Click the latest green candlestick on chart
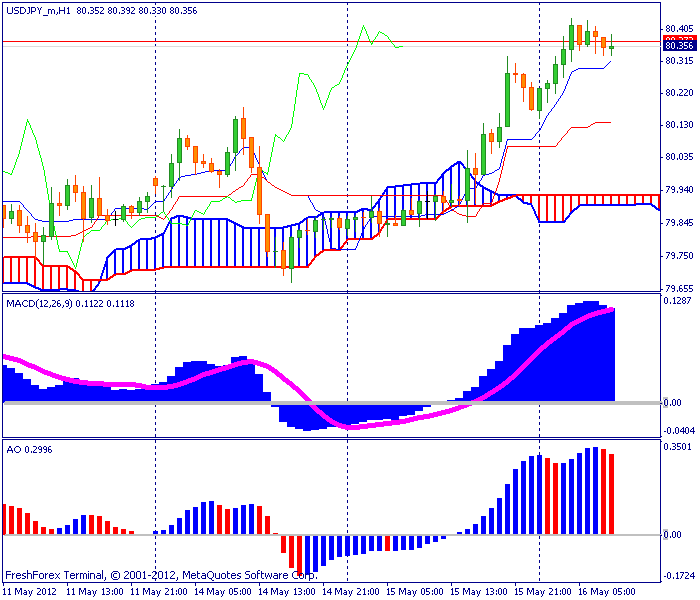The height and width of the screenshot is (600, 700). [612, 47]
